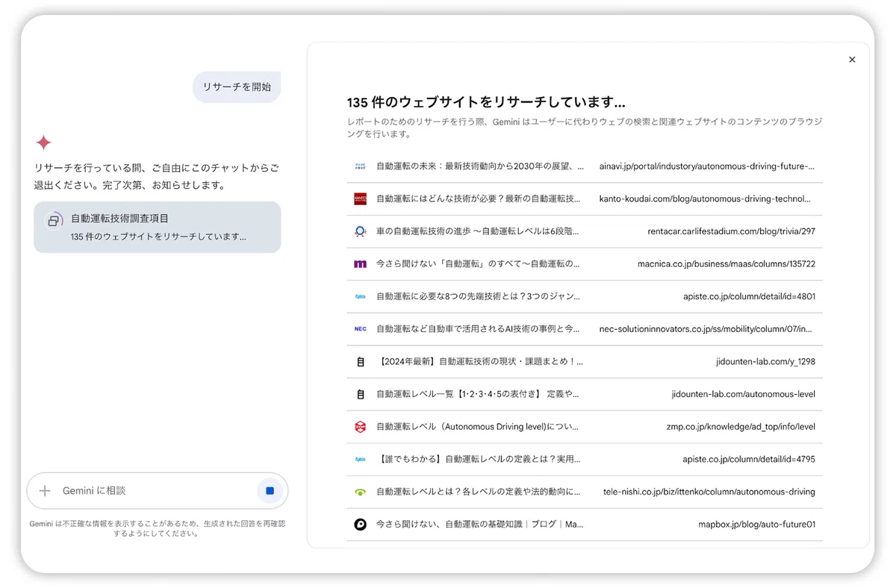Click URL apiste.co.jp/column/detail/id=4795
This screenshot has width=896, height=588.
(749, 460)
